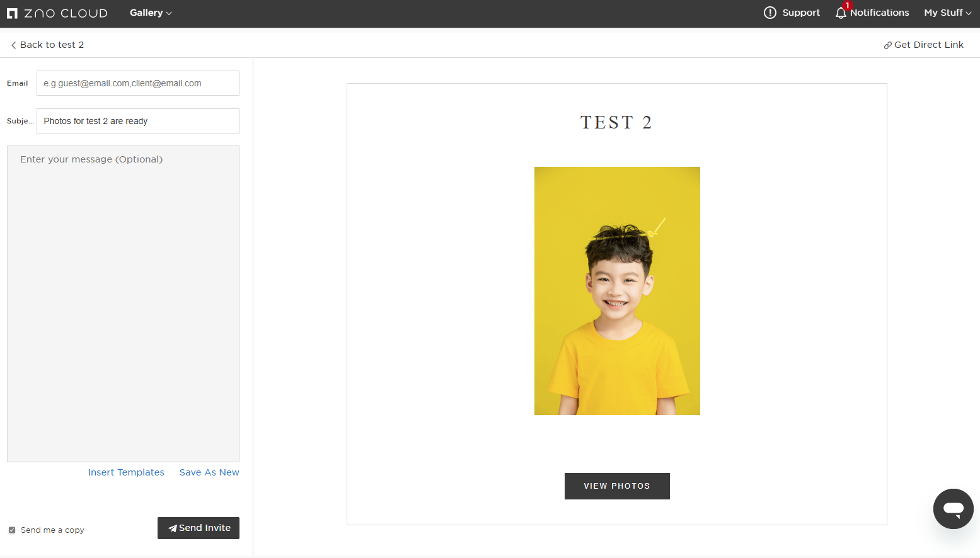Click the Zno Cloud logo
Viewport: 980px width, 558px height.
point(57,13)
